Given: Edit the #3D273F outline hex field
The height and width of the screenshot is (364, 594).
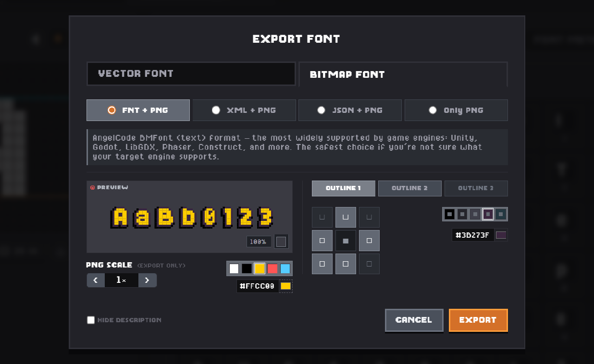Looking at the screenshot, I should coord(473,235).
